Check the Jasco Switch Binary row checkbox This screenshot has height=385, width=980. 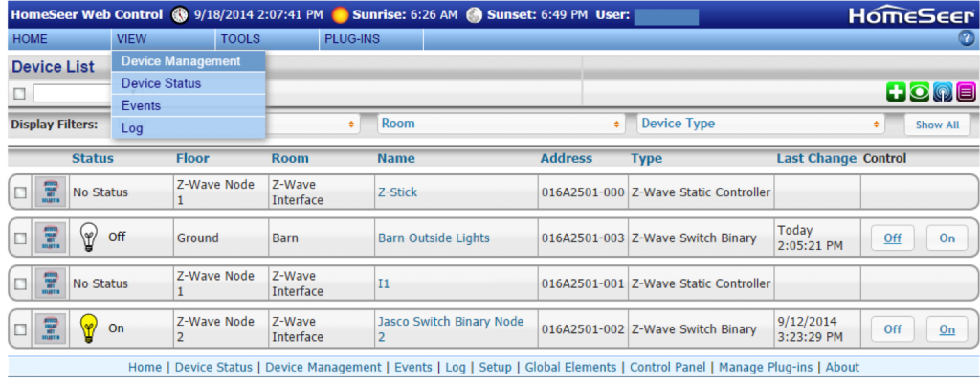(20, 329)
